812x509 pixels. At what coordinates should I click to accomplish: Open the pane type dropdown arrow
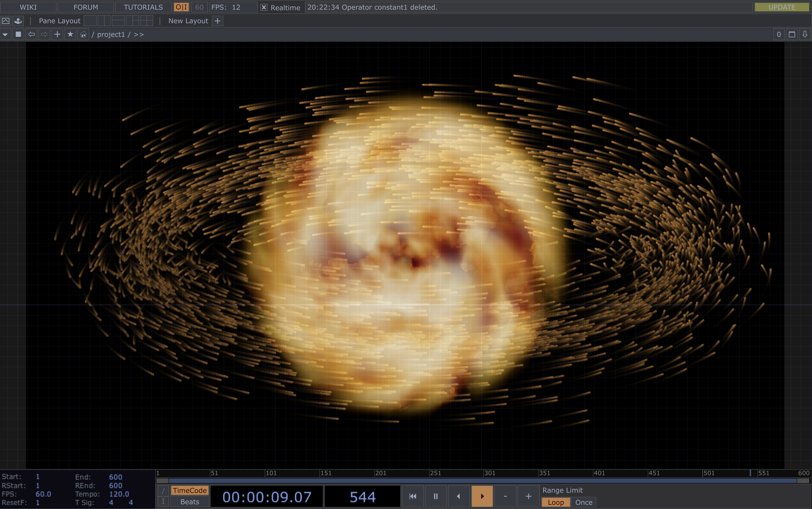(5, 34)
